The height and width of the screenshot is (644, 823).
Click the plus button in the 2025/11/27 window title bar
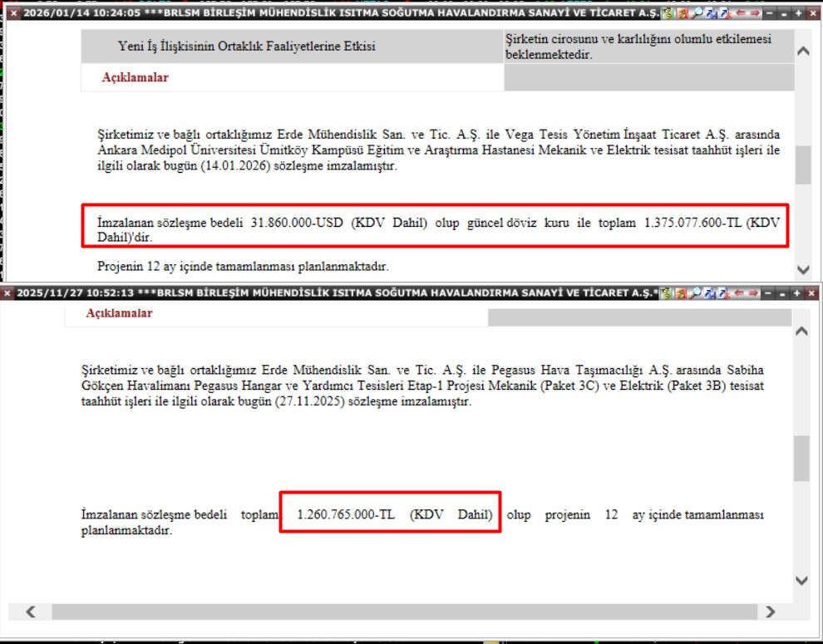click(x=796, y=293)
